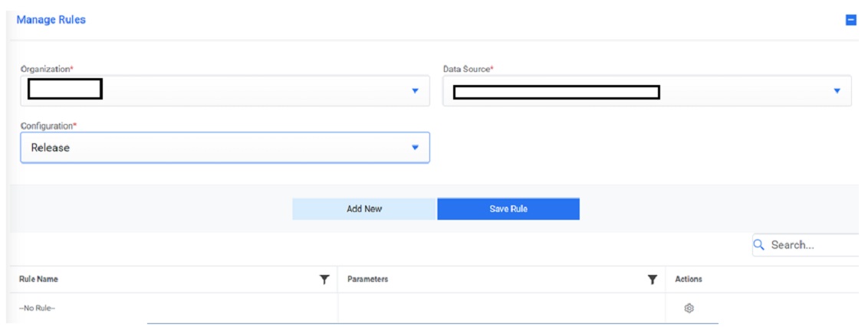
Task: Sort by the Parameters column header
Action: pos(367,280)
